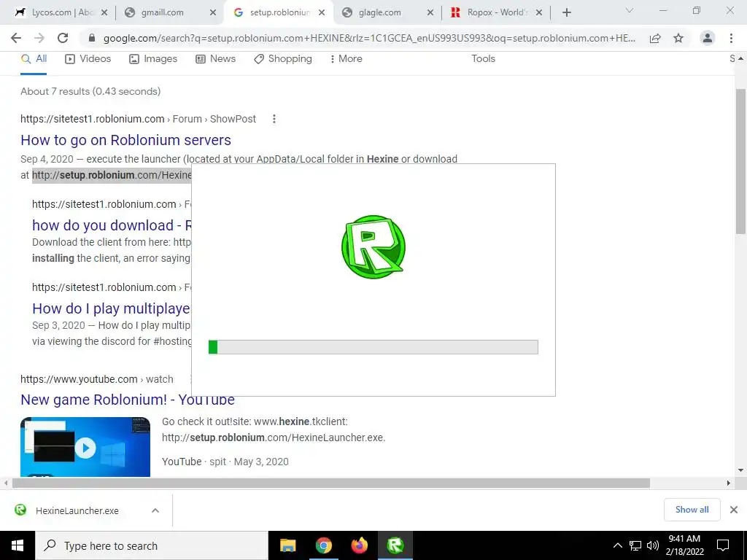
Task: Select the Shopping search filter
Action: (283, 58)
